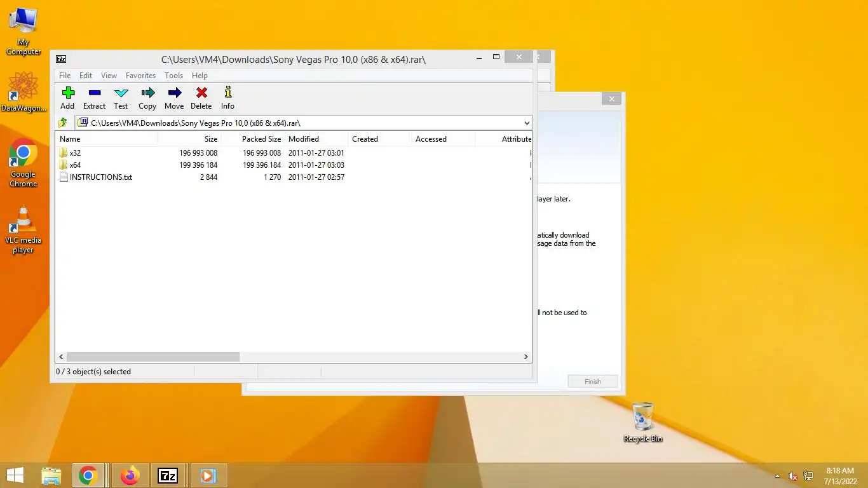The height and width of the screenshot is (488, 868).
Task: Minimize the 7-Zip window
Action: [x=478, y=57]
